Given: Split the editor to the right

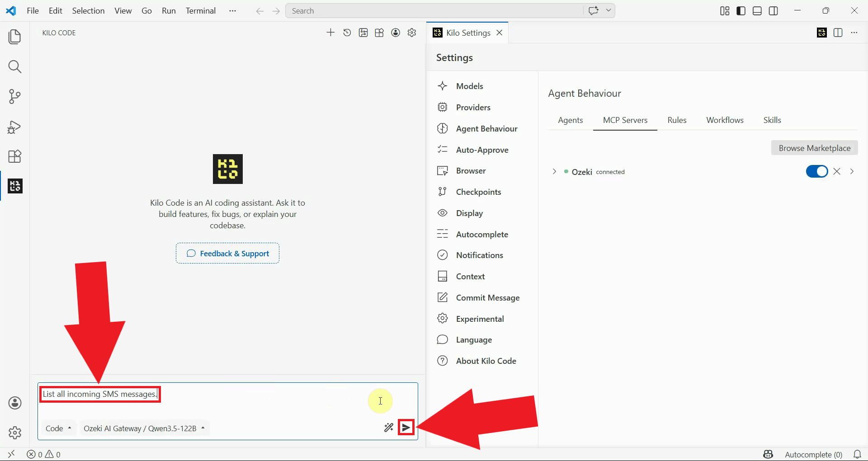Looking at the screenshot, I should (x=838, y=33).
